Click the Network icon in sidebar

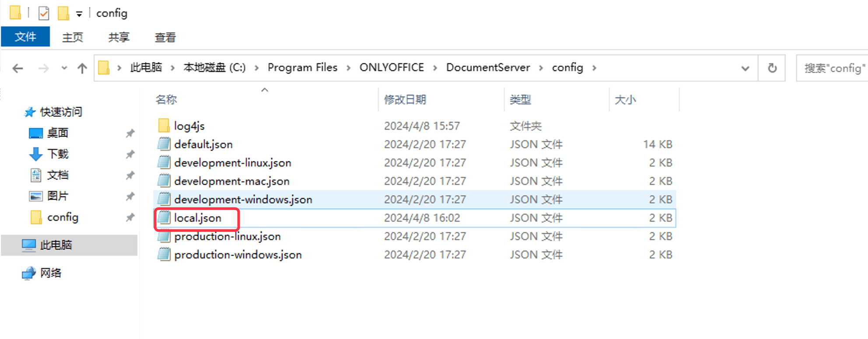tap(29, 273)
